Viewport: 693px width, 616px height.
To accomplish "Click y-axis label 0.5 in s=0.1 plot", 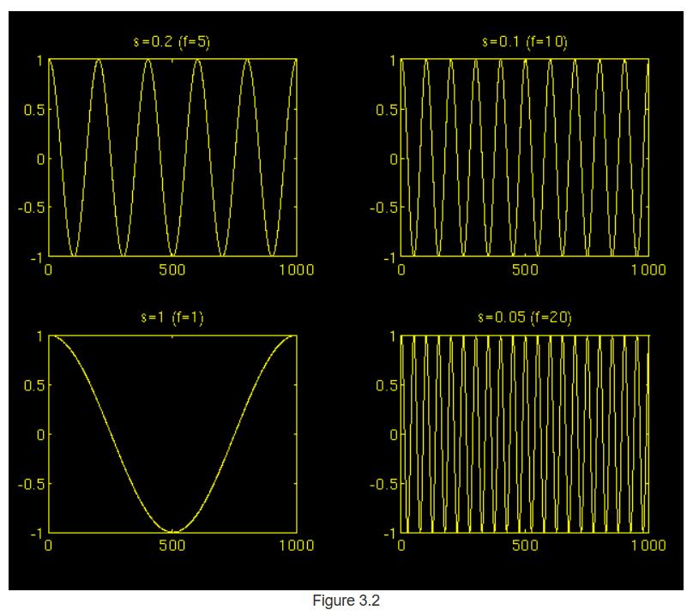I will 387,110.
